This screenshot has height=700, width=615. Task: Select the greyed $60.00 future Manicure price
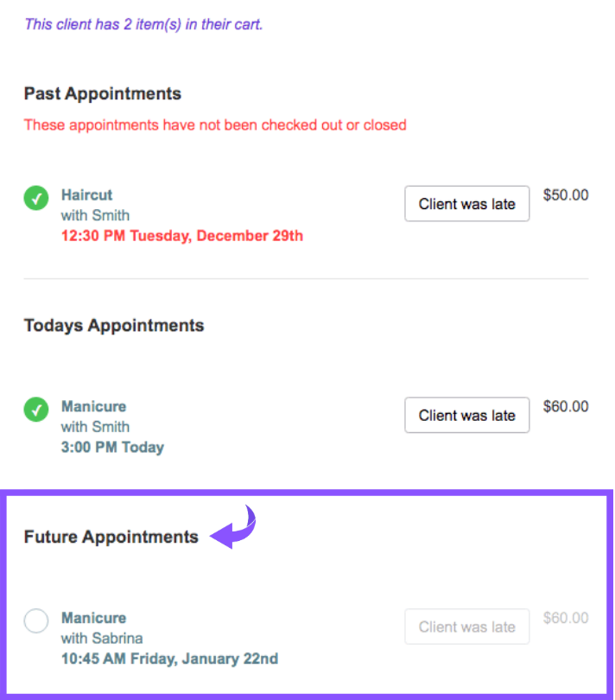click(x=566, y=618)
